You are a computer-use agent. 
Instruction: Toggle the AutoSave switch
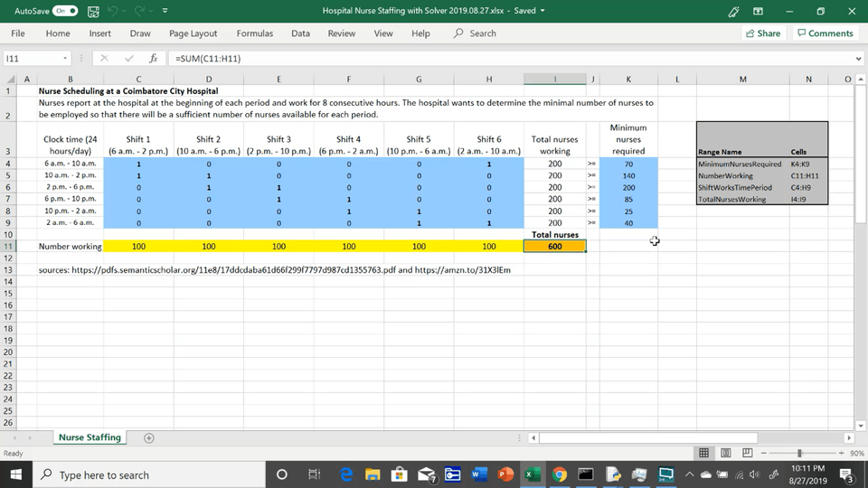65,11
